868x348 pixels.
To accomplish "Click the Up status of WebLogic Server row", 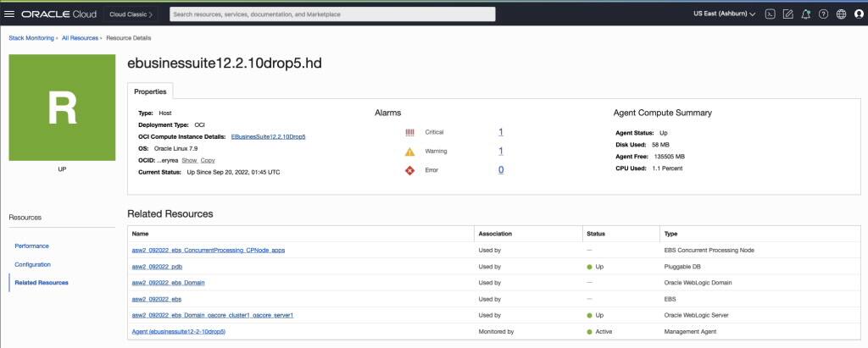I will pyautogui.click(x=595, y=315).
